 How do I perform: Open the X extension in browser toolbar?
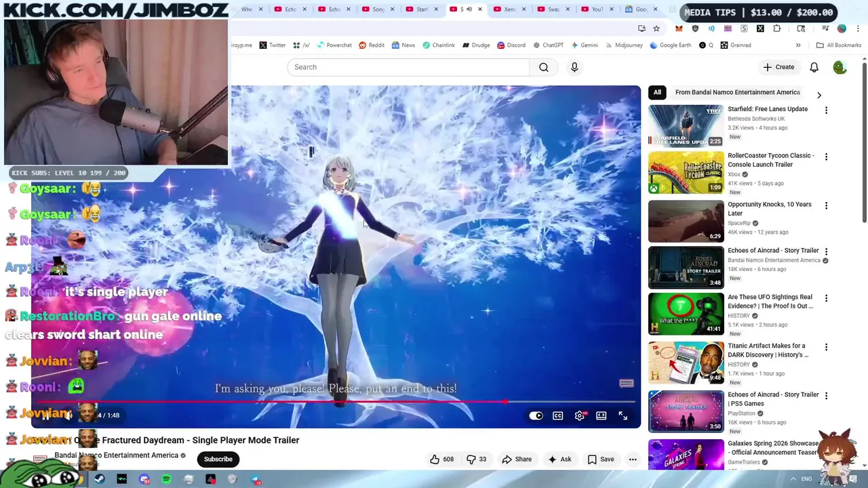(x=760, y=28)
